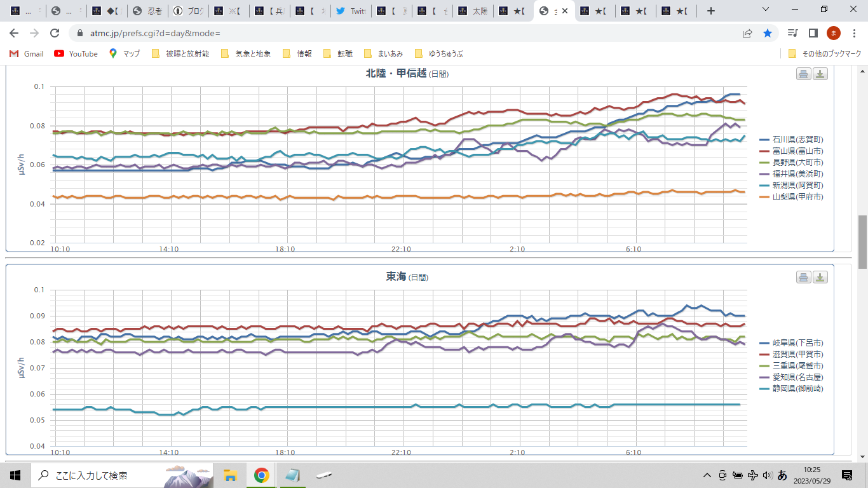Image resolution: width=868 pixels, height=488 pixels.
Task: Click the Chrome icon in the taskbar
Action: coord(261,475)
